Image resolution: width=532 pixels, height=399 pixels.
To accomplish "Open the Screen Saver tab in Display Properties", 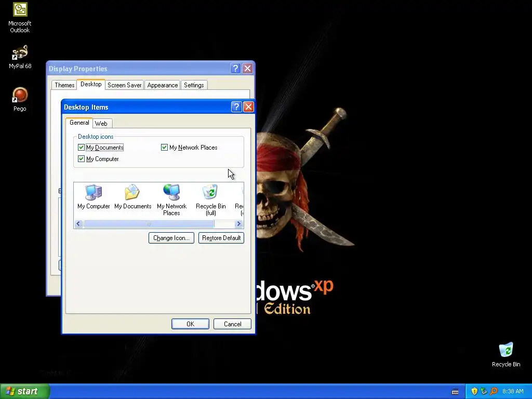I will tap(125, 85).
